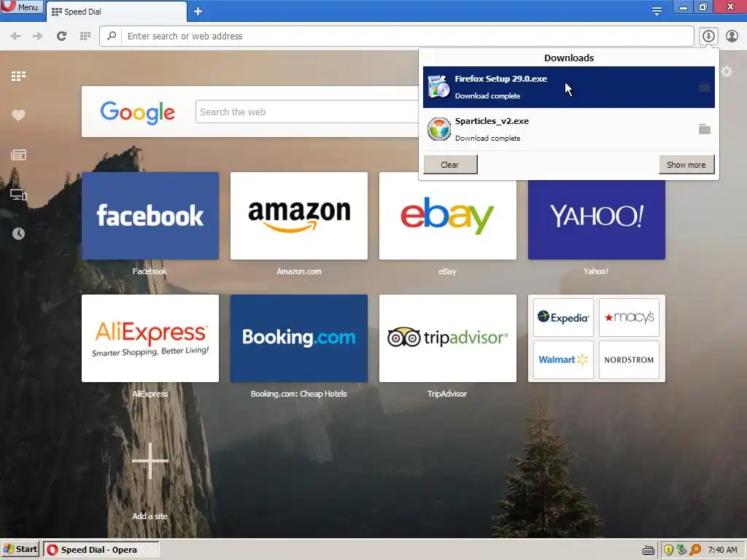This screenshot has width=747, height=560.
Task: Open a new tab with plus button
Action: (198, 12)
